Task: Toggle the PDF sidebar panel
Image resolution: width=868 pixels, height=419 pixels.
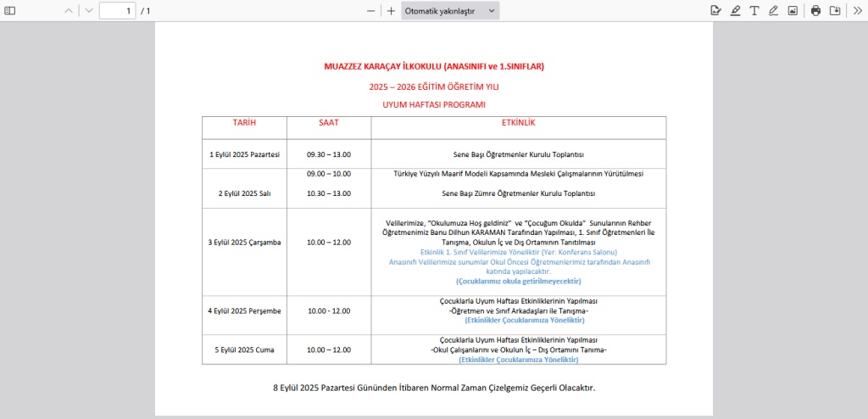Action: [x=11, y=11]
